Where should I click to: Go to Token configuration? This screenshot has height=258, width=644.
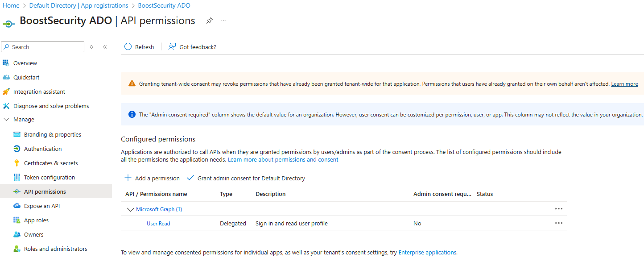point(49,177)
